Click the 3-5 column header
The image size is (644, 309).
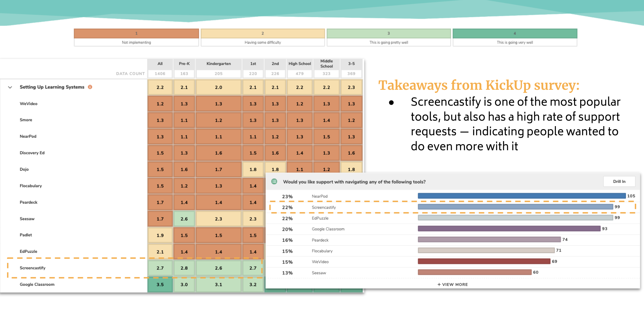click(351, 64)
